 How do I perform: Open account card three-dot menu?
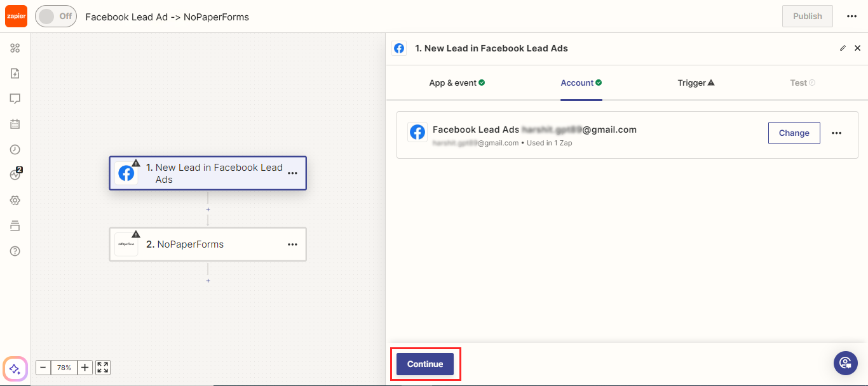pyautogui.click(x=837, y=133)
